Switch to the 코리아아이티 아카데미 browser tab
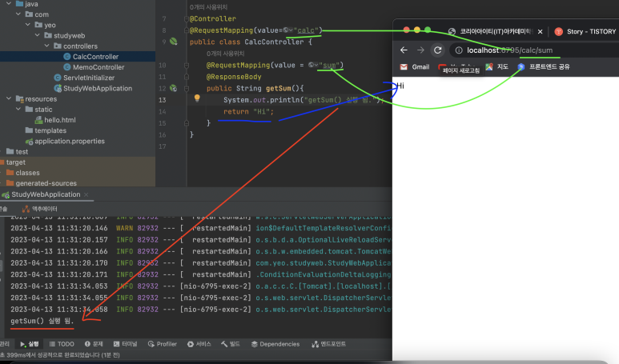The image size is (619, 364). [491, 31]
